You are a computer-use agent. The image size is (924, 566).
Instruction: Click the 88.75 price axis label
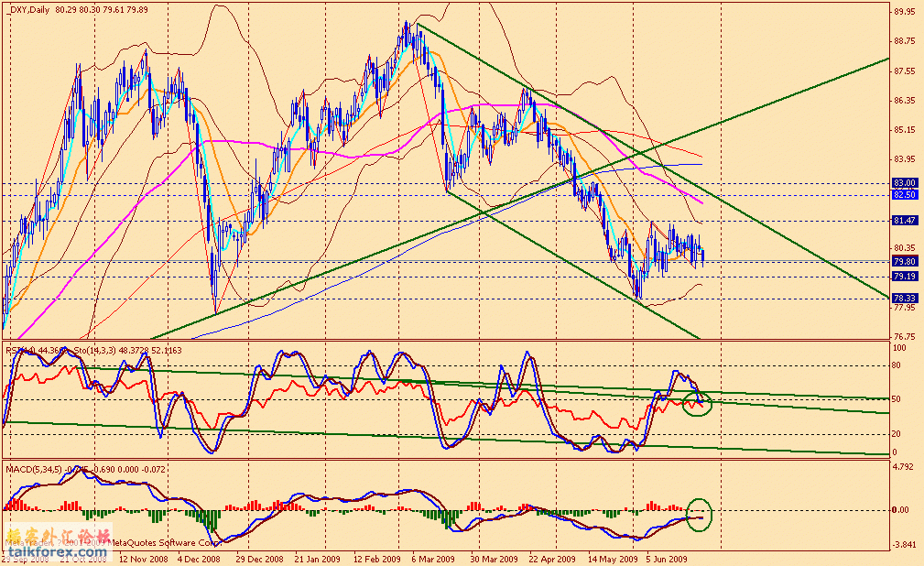905,40
